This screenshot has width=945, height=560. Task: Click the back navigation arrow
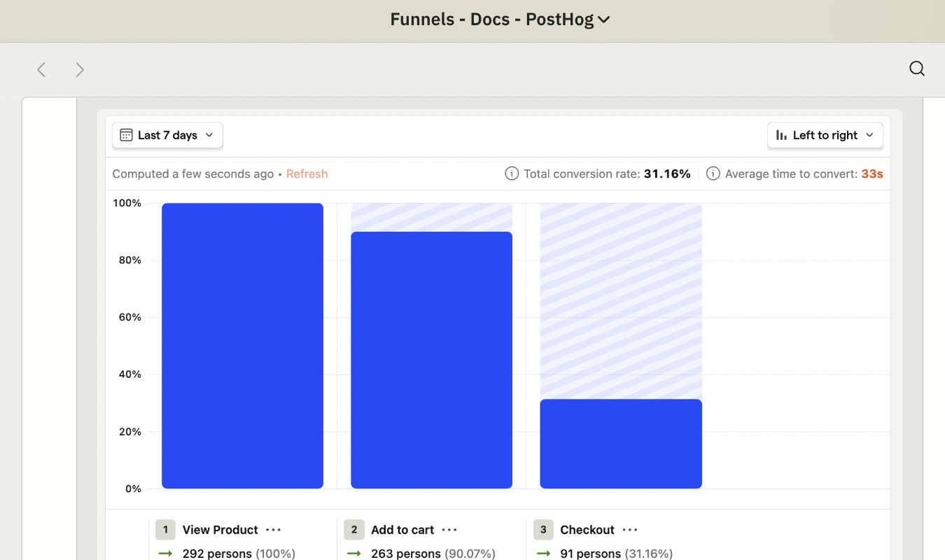coord(41,69)
